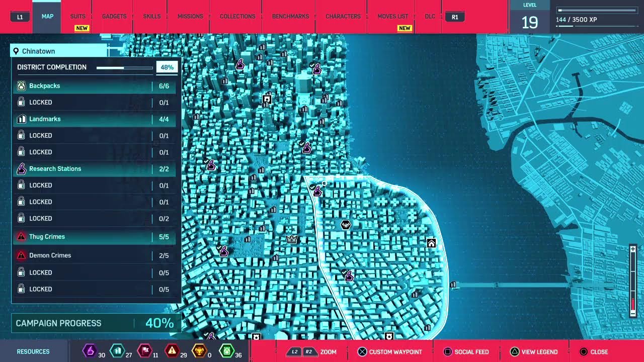Click the Research Stations row microscope icon
Viewport: 644px width, 362px height.
tap(21, 169)
